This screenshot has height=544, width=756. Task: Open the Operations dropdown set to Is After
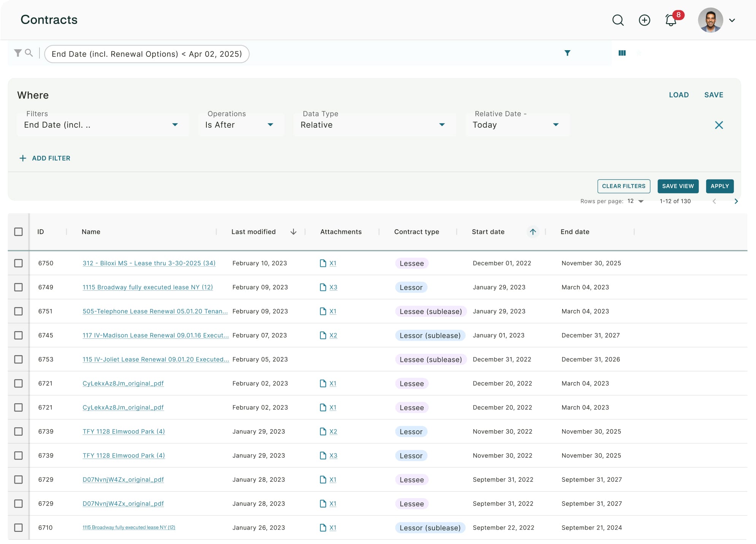tap(241, 125)
